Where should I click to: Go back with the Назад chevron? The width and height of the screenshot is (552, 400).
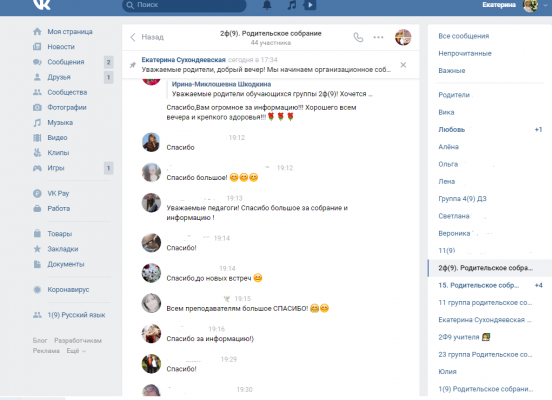(x=133, y=37)
